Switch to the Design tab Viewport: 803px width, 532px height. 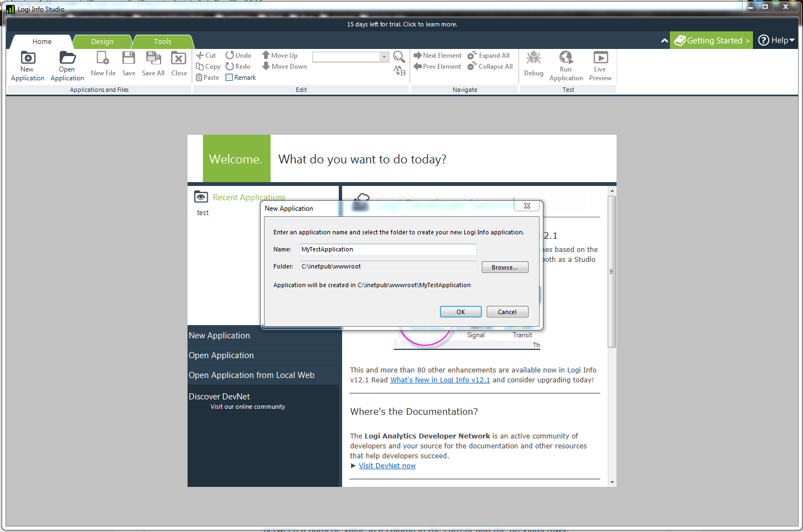click(x=102, y=42)
